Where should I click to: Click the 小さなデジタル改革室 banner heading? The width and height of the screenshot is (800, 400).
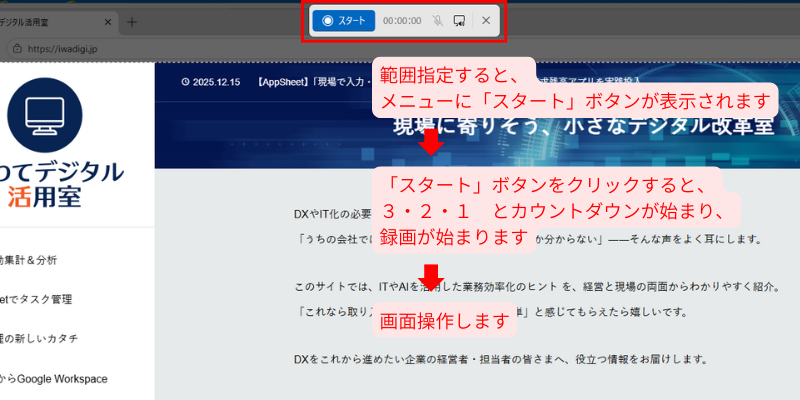[584, 127]
